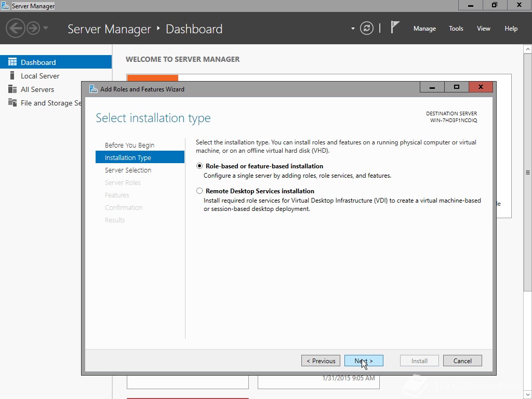Expand the dropdown arrow beside Refresh
The width and height of the screenshot is (532, 399).
(353, 29)
